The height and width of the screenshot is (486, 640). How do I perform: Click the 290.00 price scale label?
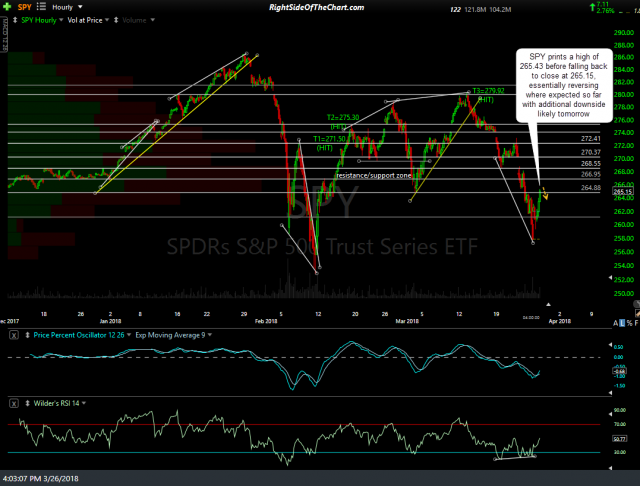(x=624, y=33)
